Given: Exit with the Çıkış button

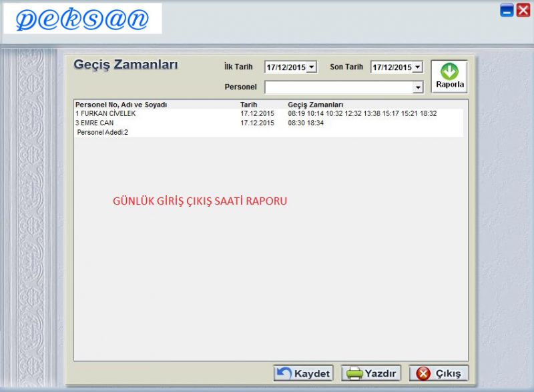Looking at the screenshot, I should [439, 373].
